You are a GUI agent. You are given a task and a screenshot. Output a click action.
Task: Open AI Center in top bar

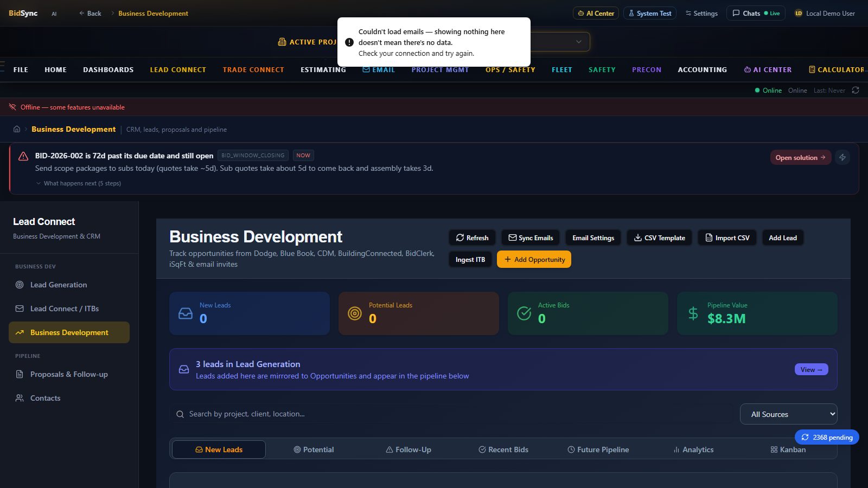coord(596,13)
